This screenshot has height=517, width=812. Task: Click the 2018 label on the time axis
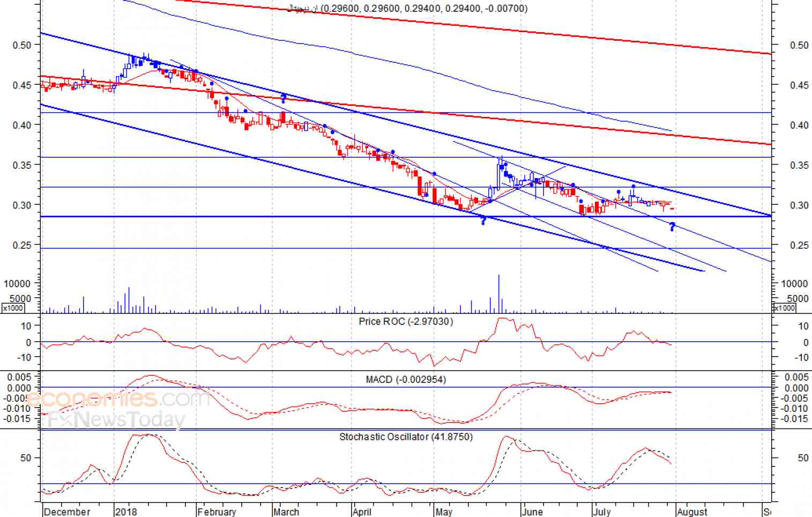pyautogui.click(x=126, y=512)
